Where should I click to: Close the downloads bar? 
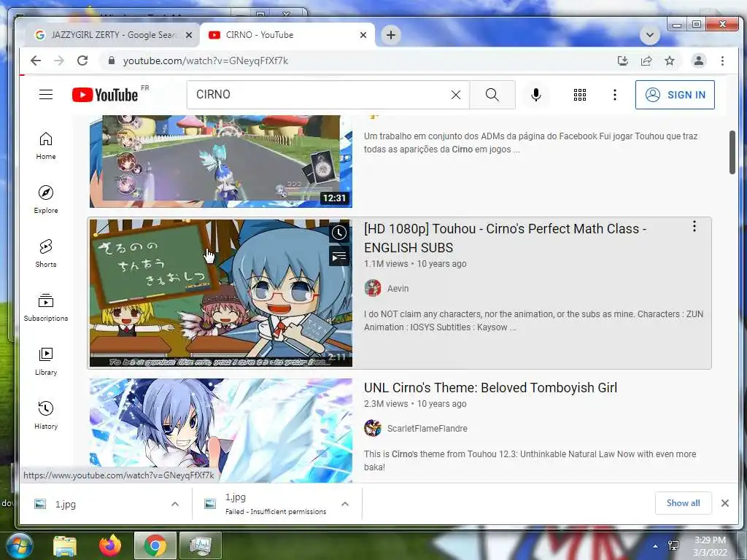pos(724,503)
